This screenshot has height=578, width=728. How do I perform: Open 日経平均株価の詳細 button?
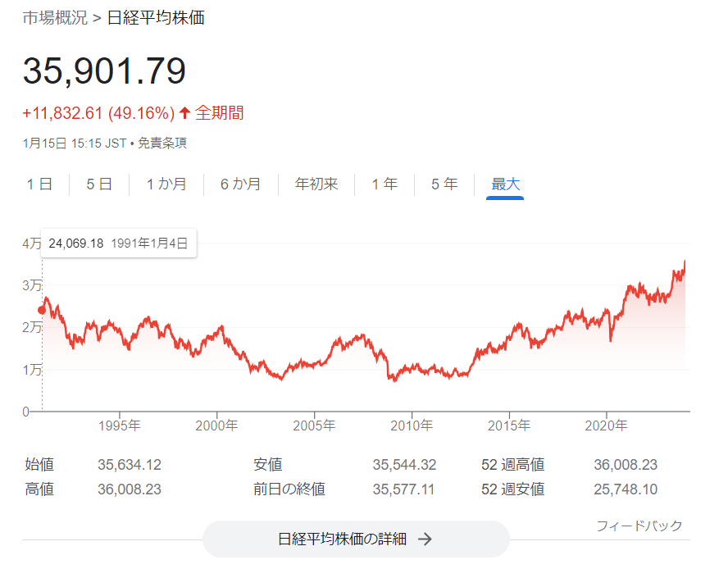click(356, 539)
